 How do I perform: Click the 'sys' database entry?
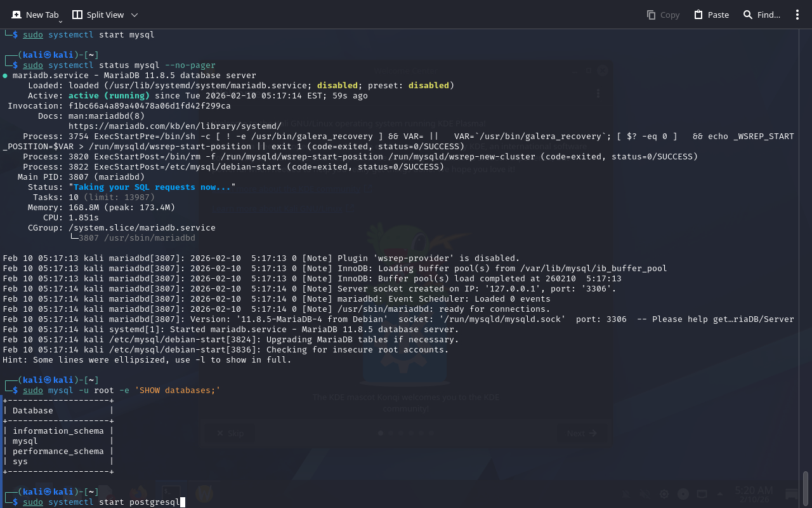(20, 462)
